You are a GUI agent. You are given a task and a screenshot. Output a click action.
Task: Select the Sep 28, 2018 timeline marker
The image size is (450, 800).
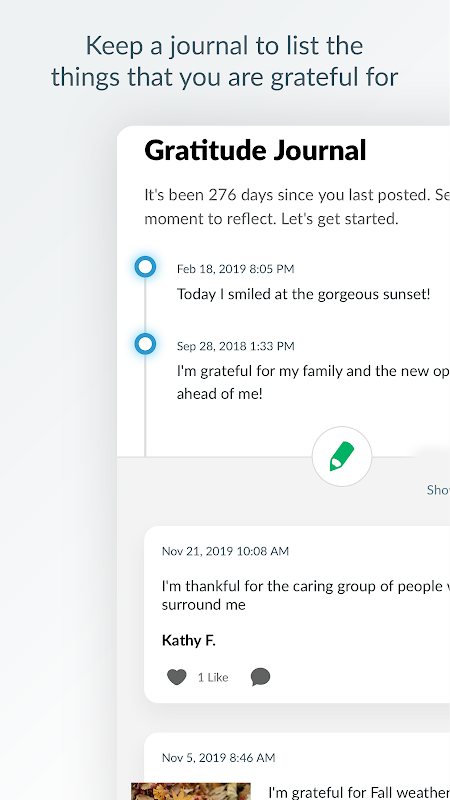click(145, 344)
